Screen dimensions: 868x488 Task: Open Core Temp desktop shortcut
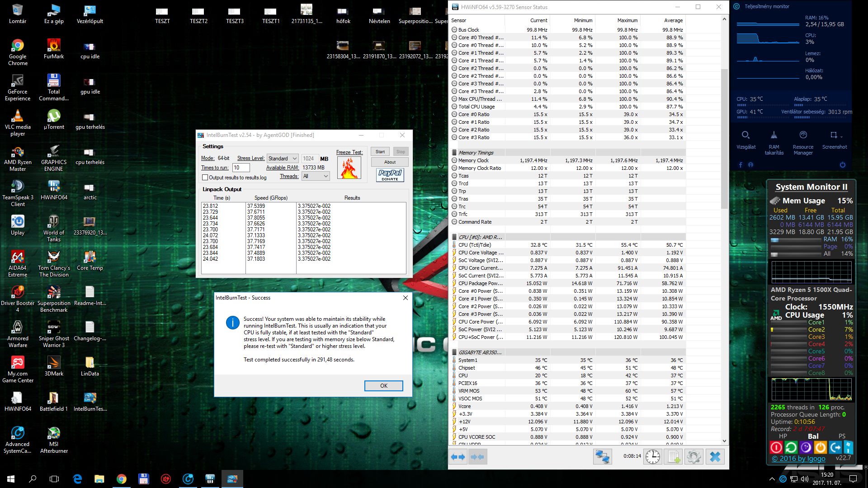(x=90, y=260)
